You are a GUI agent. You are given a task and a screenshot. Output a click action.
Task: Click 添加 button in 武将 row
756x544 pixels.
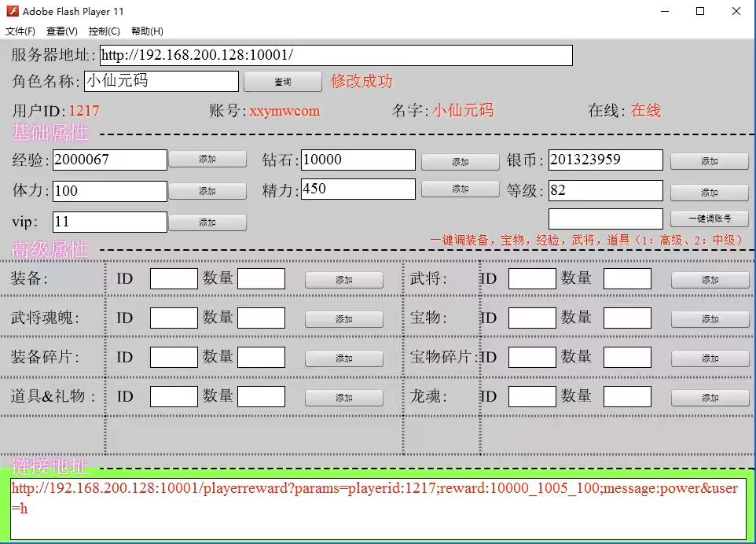[x=710, y=280]
